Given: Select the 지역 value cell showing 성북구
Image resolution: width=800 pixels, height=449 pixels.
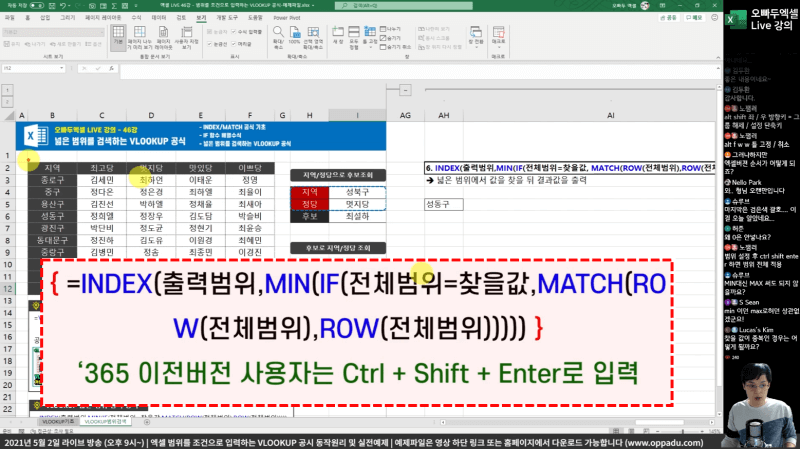Looking at the screenshot, I should pyautogui.click(x=357, y=192).
